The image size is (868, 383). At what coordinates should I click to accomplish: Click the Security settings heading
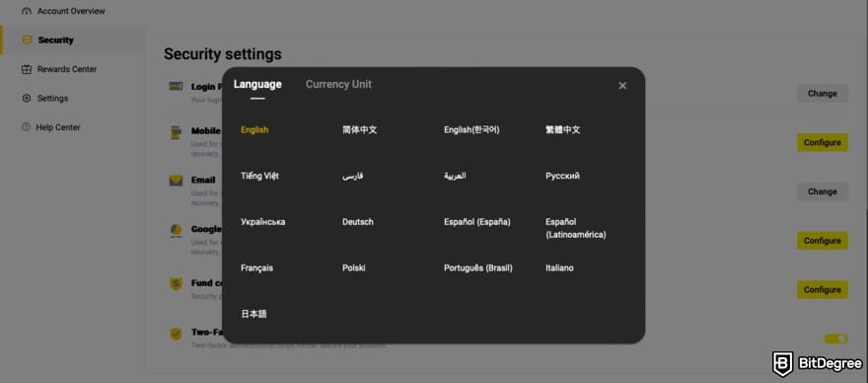223,54
